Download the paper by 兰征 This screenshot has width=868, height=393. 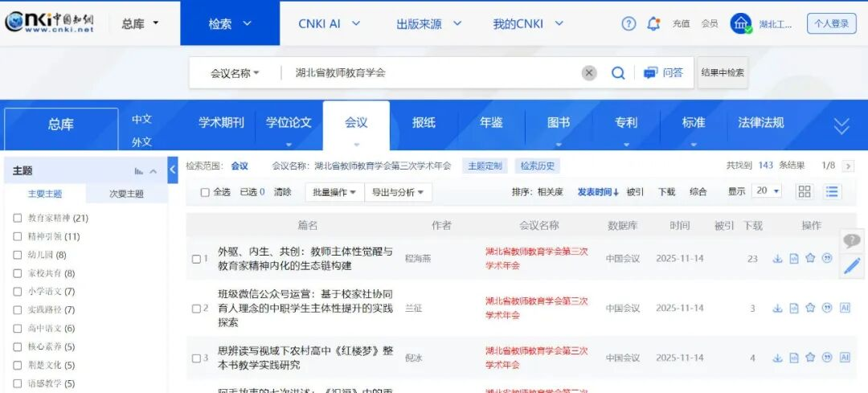pos(777,309)
